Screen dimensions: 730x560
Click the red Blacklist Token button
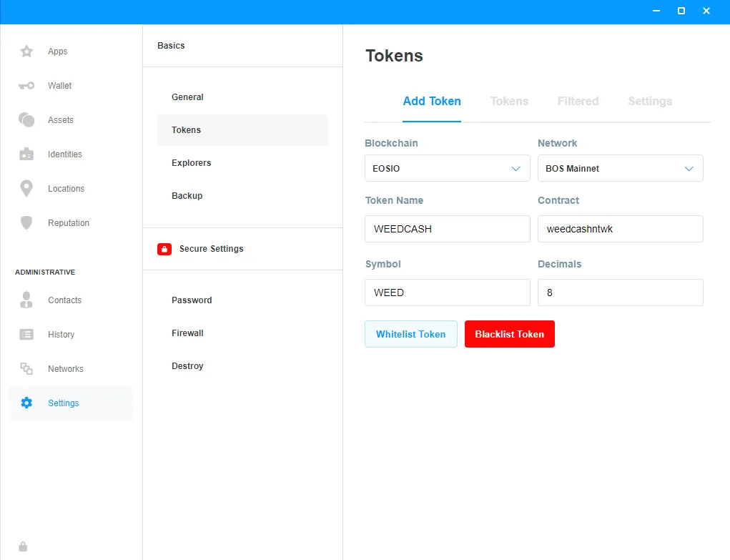click(x=509, y=334)
